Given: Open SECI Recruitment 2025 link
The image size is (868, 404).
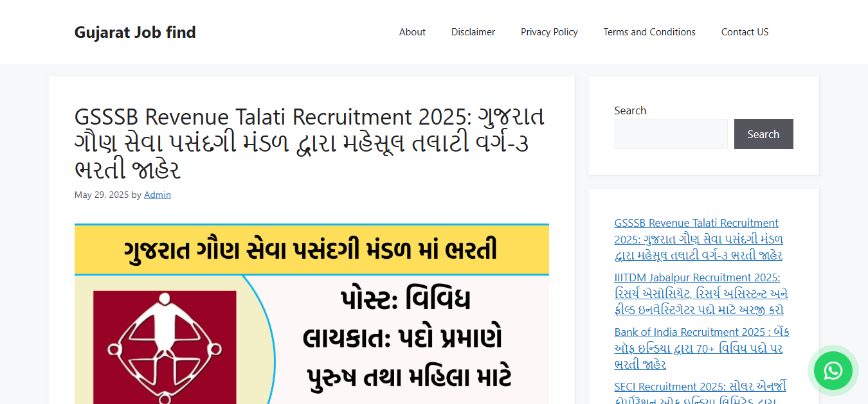Looking at the screenshot, I should tap(700, 393).
